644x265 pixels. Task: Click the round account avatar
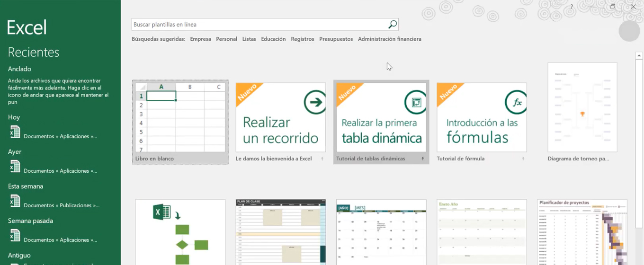[629, 31]
